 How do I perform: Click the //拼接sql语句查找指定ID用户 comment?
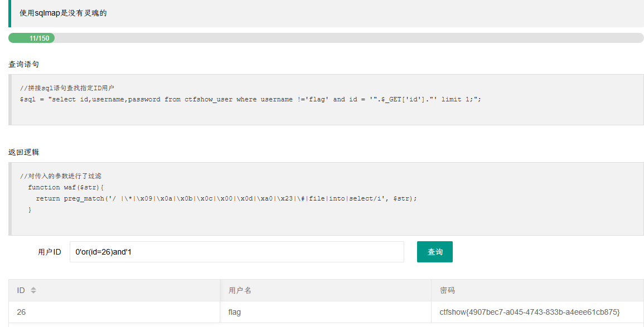[67, 88]
